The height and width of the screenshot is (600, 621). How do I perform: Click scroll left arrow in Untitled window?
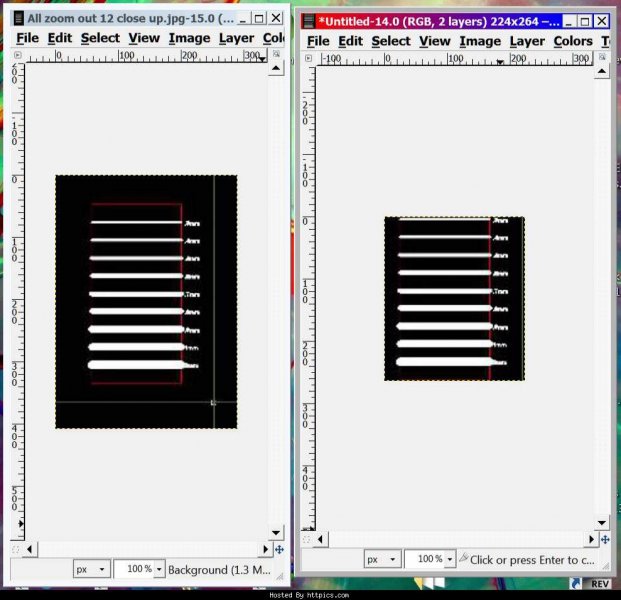[x=320, y=539]
